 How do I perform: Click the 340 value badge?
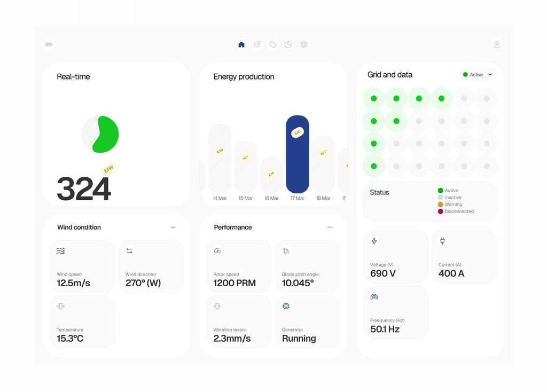tap(297, 132)
